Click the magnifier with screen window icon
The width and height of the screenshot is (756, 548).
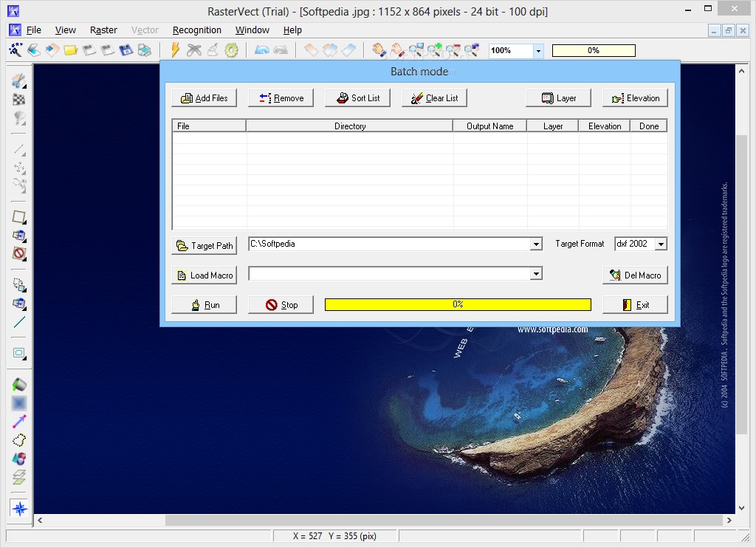click(x=416, y=49)
